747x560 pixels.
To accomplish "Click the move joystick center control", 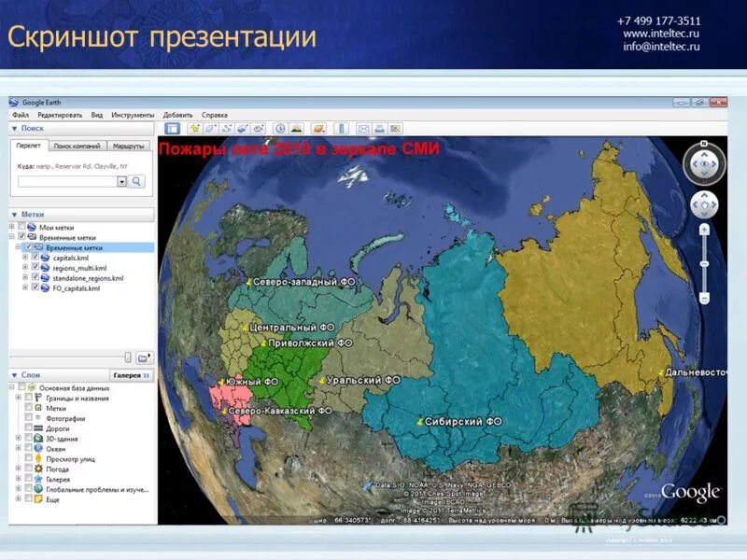I will pyautogui.click(x=704, y=204).
